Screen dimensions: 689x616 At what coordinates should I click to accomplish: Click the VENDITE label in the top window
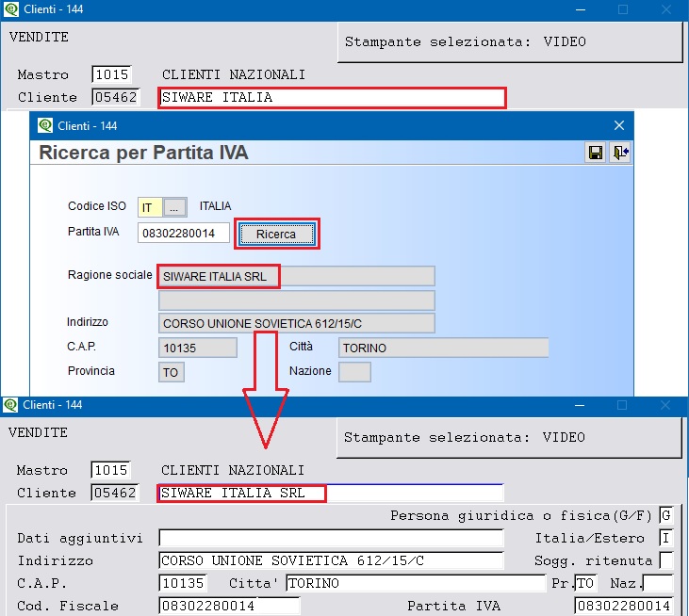(39, 37)
